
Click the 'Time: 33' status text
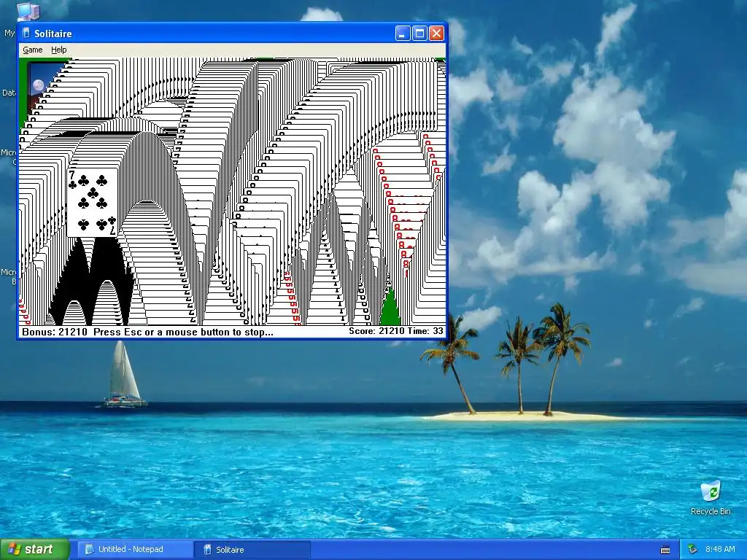point(425,331)
